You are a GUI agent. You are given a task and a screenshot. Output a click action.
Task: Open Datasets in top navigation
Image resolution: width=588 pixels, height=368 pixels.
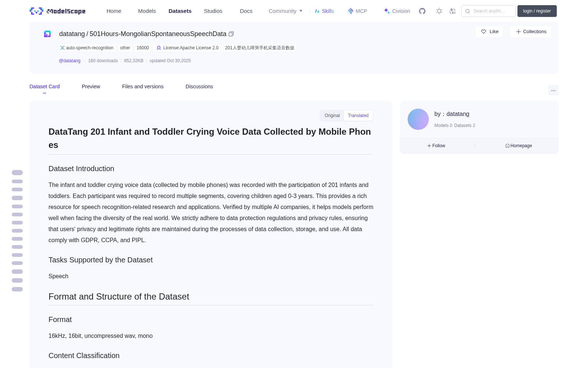pyautogui.click(x=180, y=11)
